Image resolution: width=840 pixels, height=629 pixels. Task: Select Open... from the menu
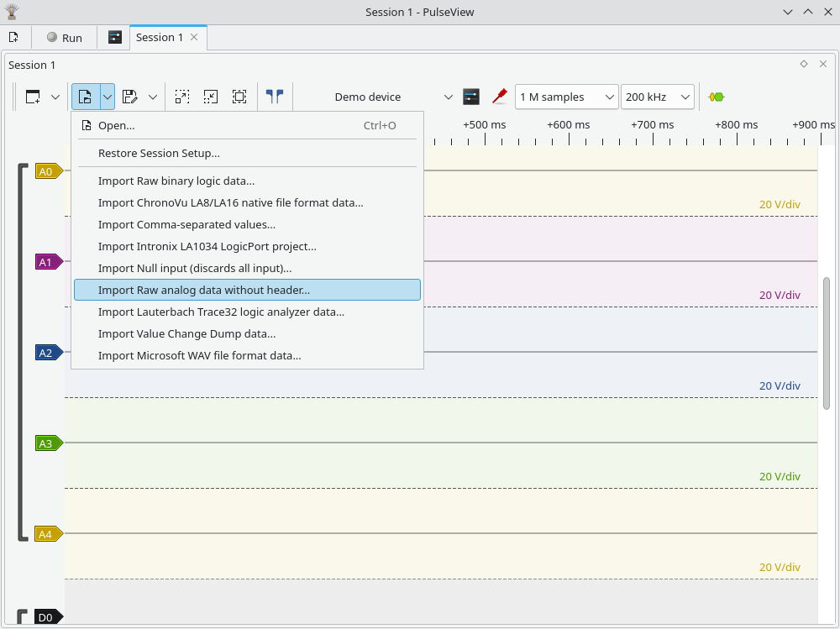click(x=247, y=125)
